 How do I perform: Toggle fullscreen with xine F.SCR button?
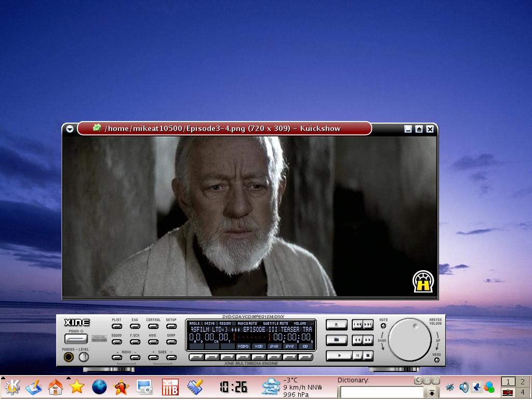click(135, 342)
